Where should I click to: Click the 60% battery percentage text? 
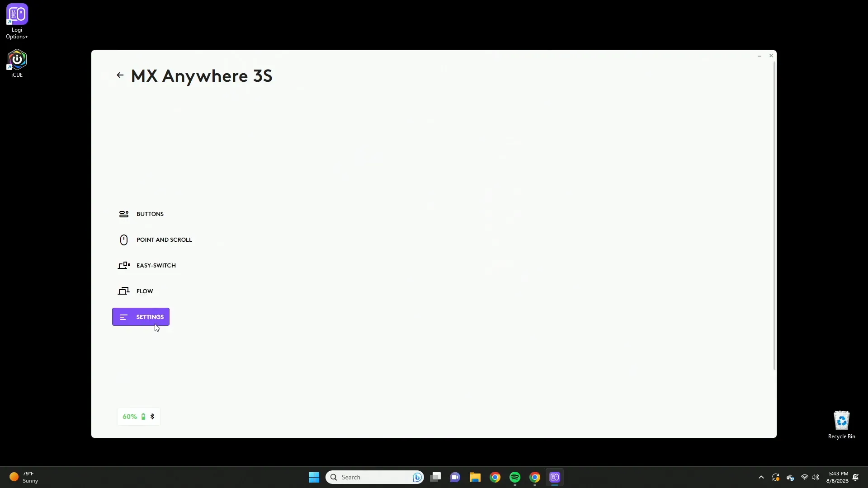coord(130,417)
